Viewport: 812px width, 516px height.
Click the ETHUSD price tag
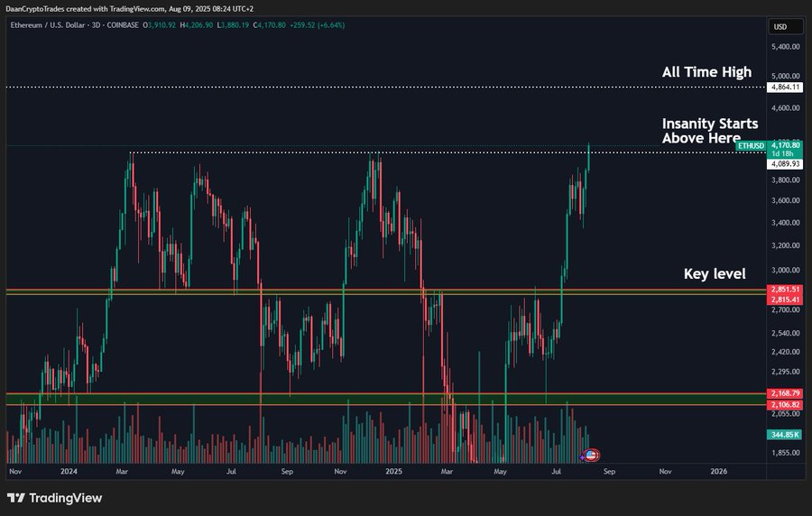751,146
